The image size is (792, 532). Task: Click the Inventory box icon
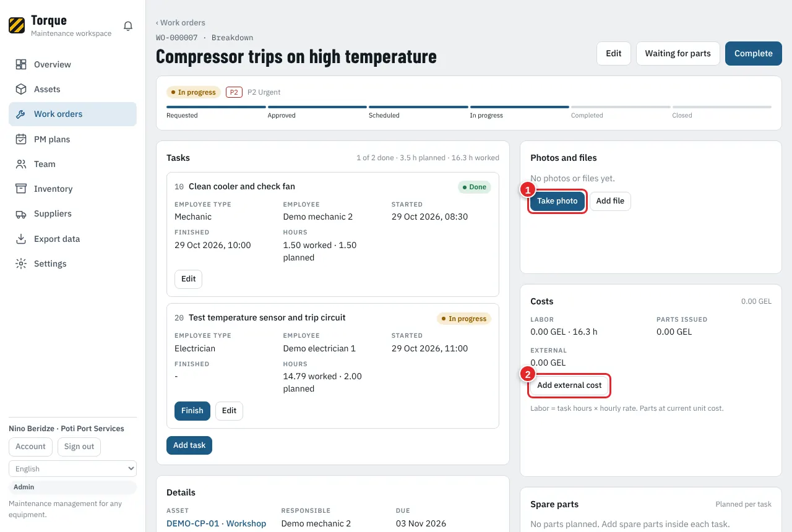pos(21,189)
